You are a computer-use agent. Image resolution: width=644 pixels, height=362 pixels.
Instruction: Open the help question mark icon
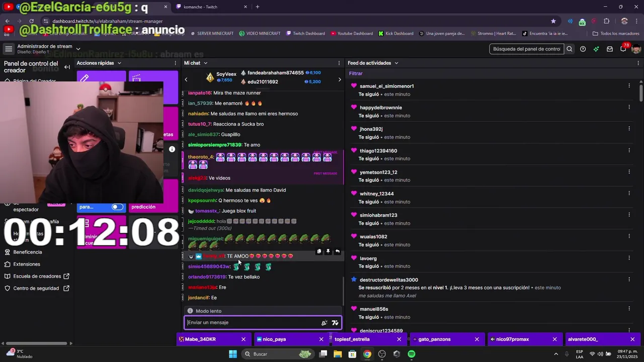583,49
